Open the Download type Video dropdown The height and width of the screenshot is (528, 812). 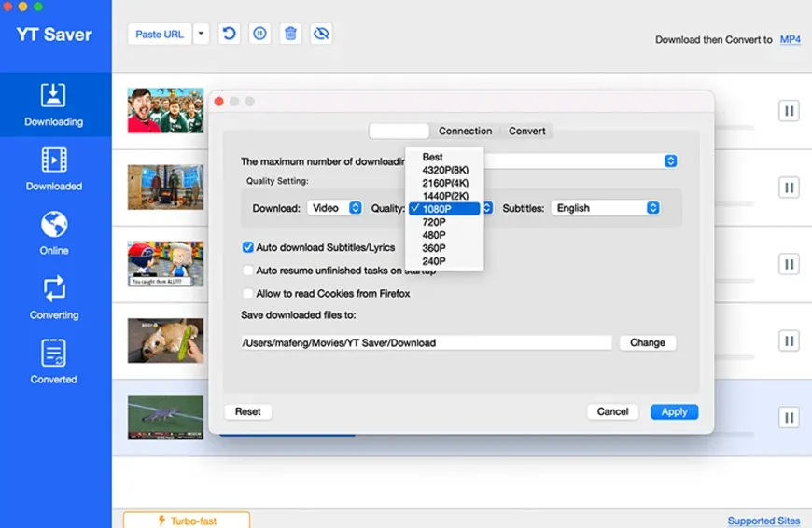click(335, 208)
